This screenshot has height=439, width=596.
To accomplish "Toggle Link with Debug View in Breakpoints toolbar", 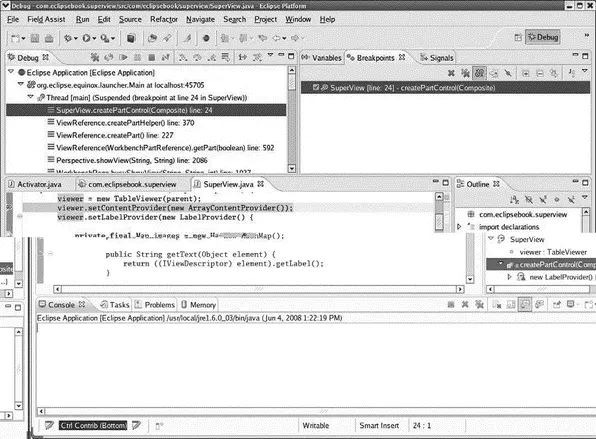I will pos(554,73).
